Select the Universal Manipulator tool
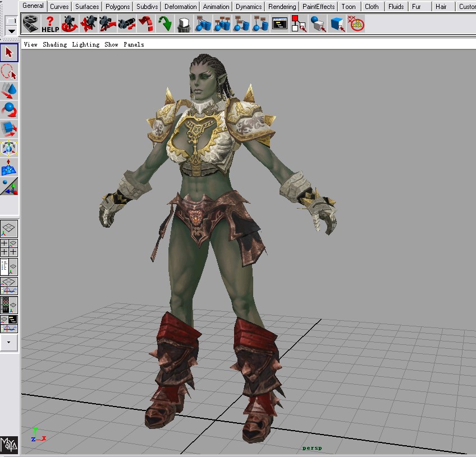Screen dimensions: 476x457 point(9,148)
